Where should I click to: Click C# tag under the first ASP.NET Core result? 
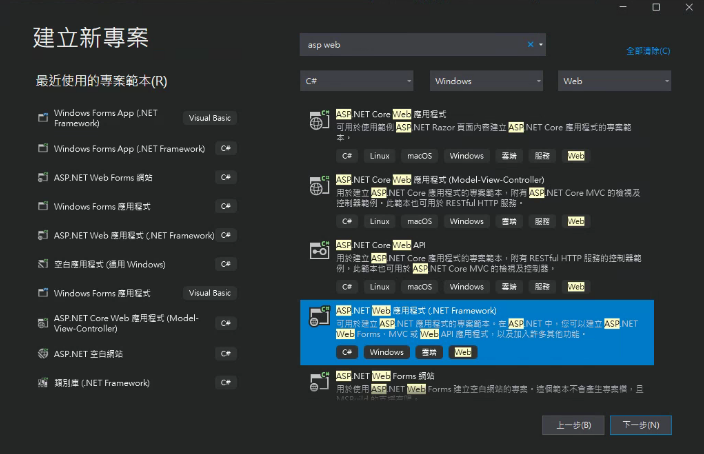coord(347,156)
